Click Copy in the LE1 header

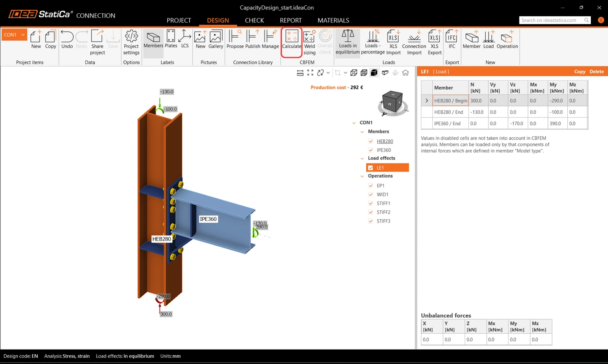click(579, 71)
